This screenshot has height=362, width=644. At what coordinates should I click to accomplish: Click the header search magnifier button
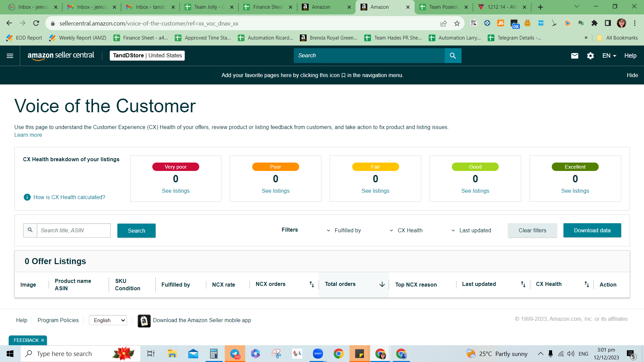(453, 56)
